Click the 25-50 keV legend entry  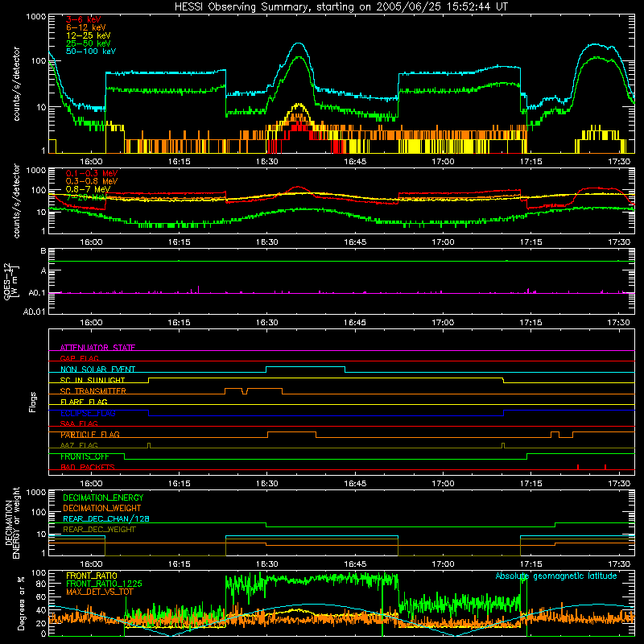click(x=89, y=43)
